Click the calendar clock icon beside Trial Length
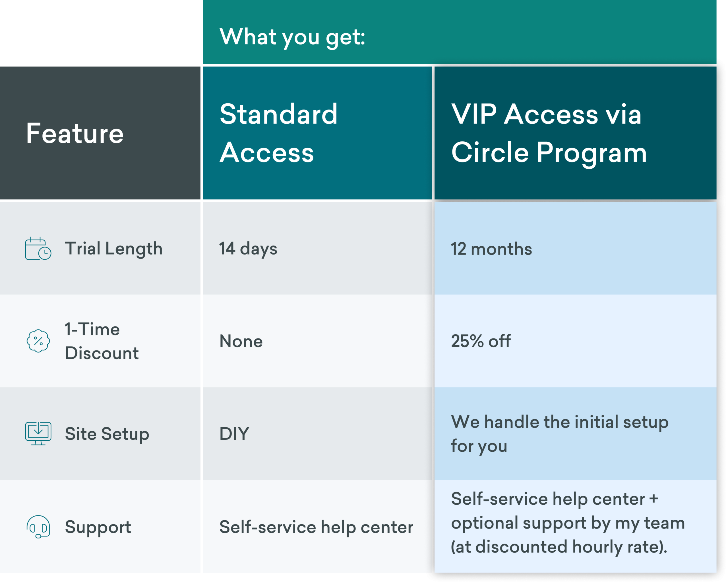This screenshot has width=728, height=584. [38, 249]
